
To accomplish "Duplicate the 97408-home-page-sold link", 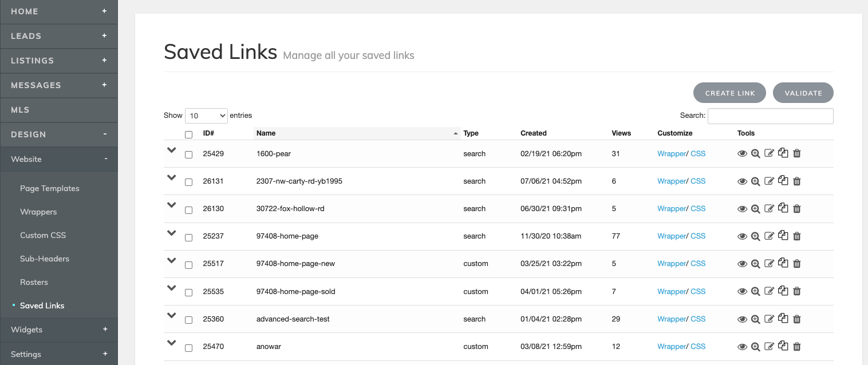I will (783, 291).
